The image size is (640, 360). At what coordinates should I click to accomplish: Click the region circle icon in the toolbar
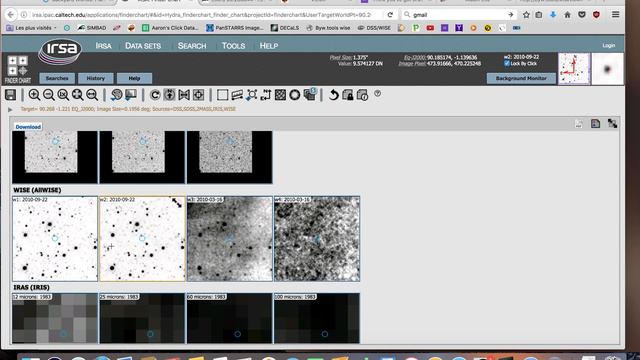point(295,95)
